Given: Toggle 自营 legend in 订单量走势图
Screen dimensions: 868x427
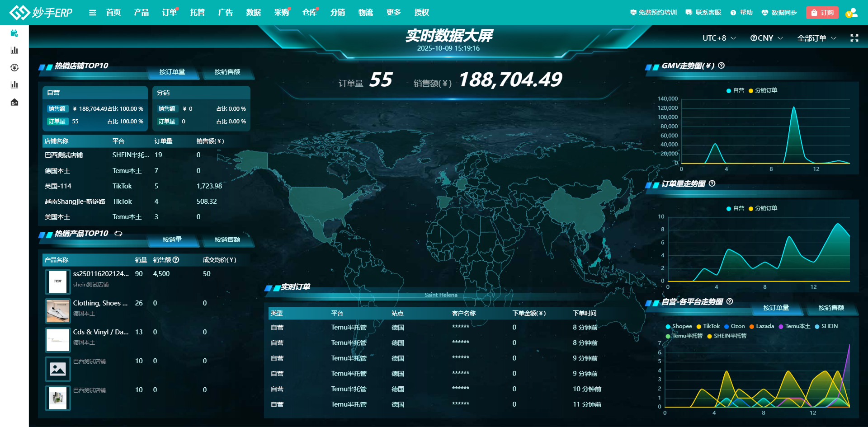Looking at the screenshot, I should click(735, 208).
